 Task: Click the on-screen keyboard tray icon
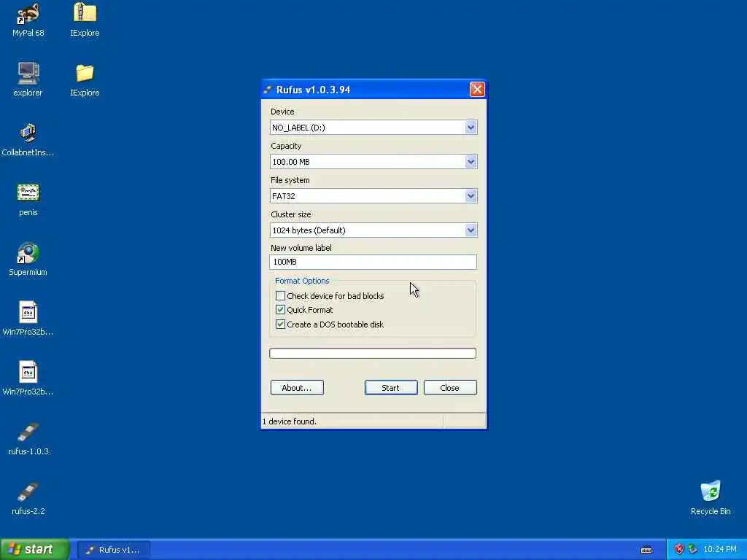[646, 550]
